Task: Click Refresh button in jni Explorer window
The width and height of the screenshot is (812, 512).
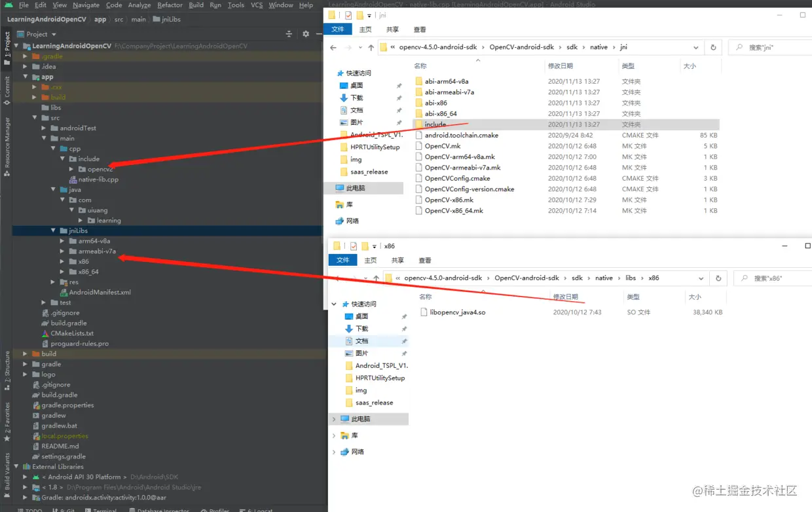Action: tap(713, 47)
